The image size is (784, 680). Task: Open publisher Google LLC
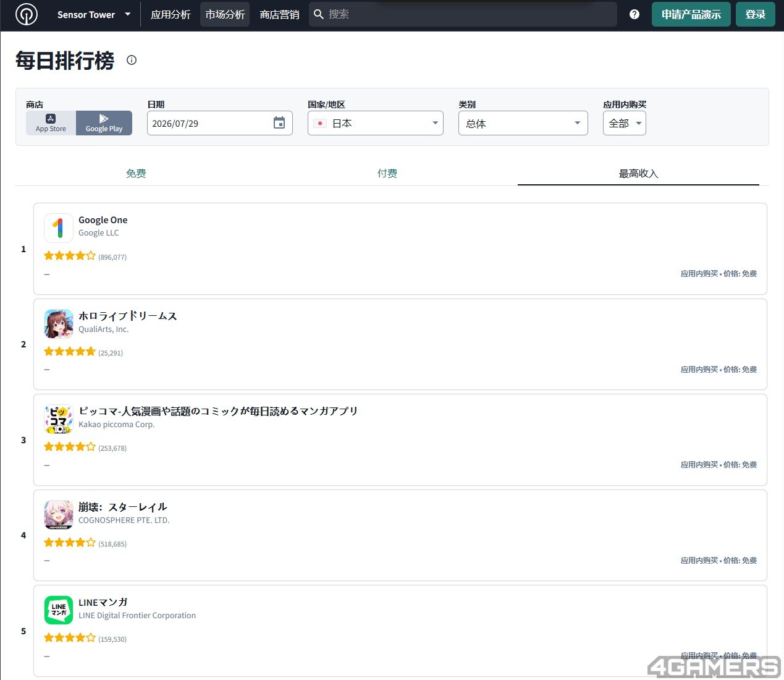[99, 233]
